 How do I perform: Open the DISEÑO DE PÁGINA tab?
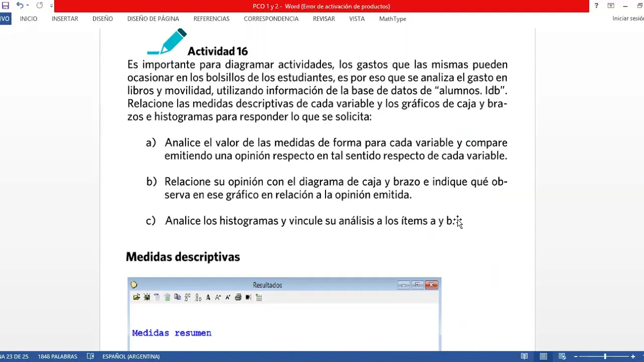coord(153,19)
